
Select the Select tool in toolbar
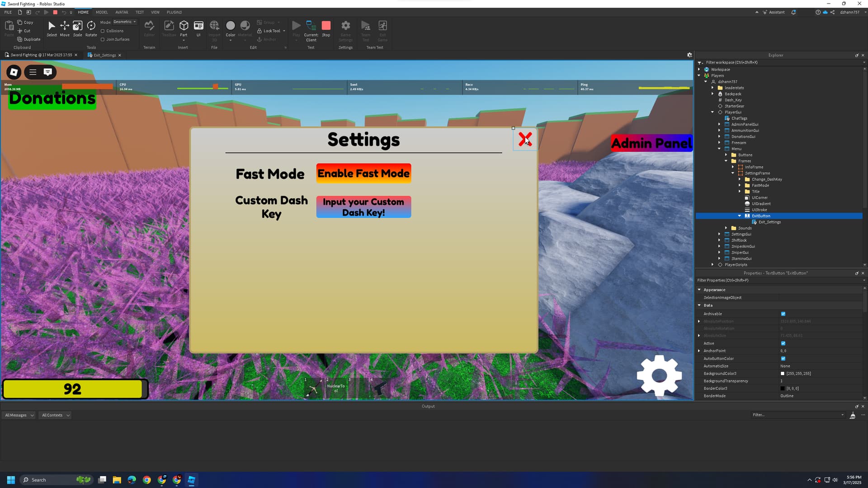(52, 28)
